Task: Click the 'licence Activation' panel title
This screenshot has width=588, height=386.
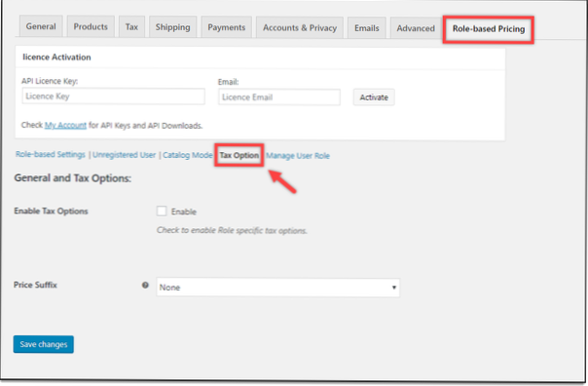Action: pyautogui.click(x=56, y=58)
